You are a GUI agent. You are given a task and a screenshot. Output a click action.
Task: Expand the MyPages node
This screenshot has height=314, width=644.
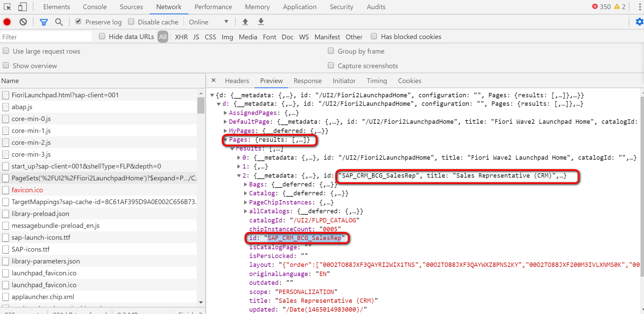225,131
